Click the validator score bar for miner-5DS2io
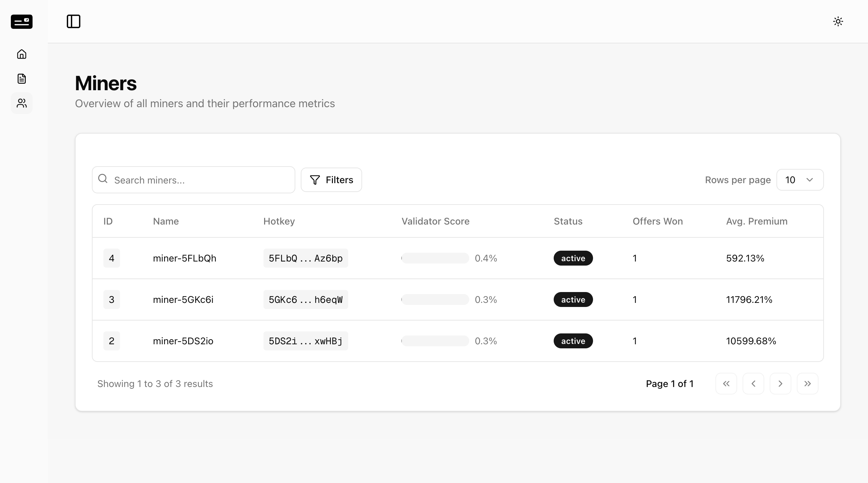Viewport: 868px width, 483px height. tap(435, 341)
